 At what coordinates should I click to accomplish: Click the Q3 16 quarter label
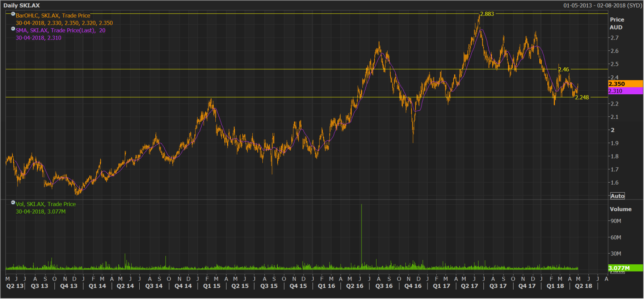click(384, 286)
